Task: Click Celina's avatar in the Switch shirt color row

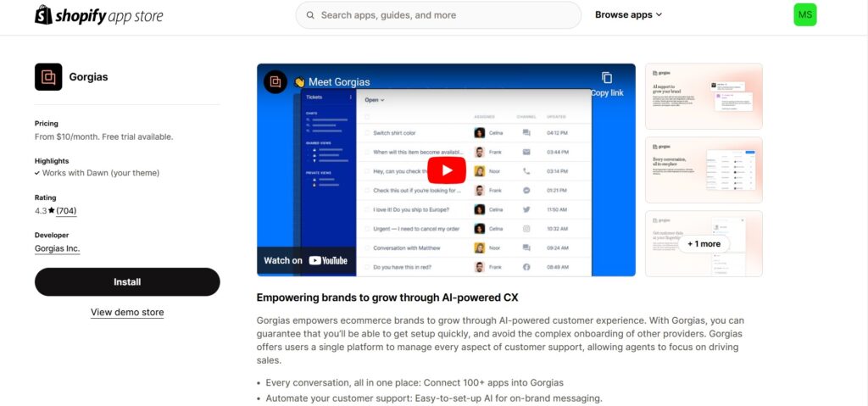Action: [x=480, y=133]
